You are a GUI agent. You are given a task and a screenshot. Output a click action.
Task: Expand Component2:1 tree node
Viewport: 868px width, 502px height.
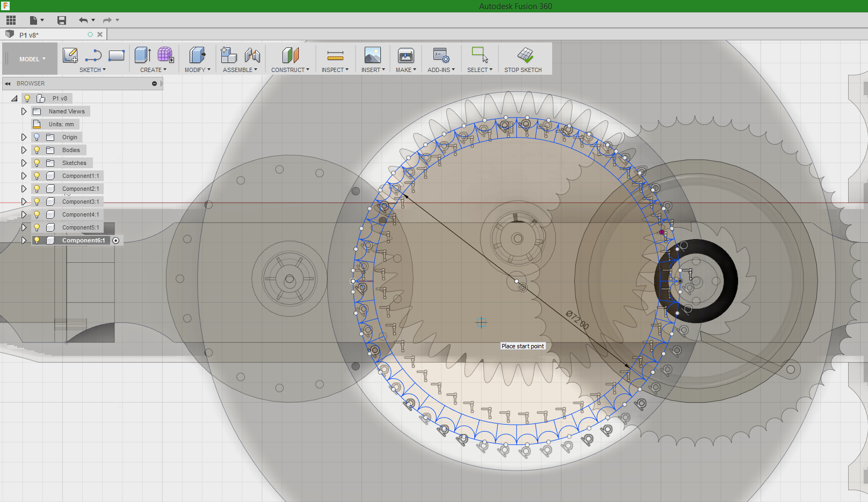pos(24,189)
